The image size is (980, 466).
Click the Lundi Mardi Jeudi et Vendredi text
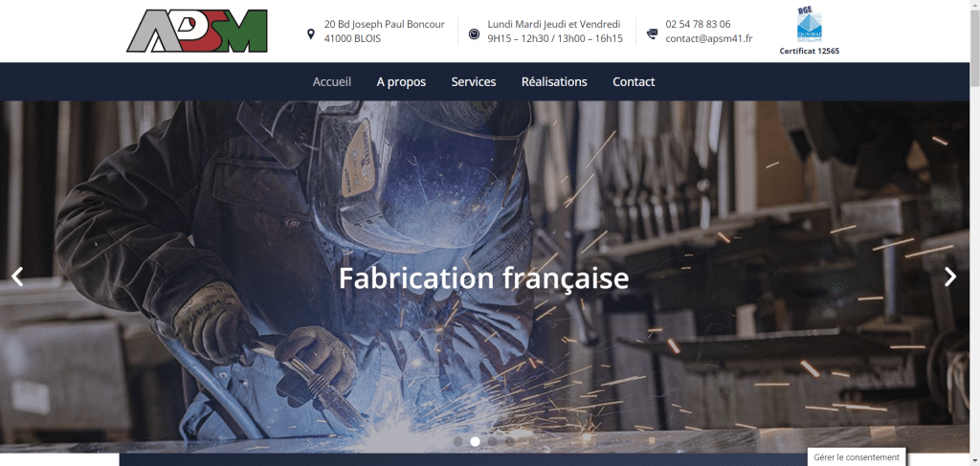coord(554,24)
